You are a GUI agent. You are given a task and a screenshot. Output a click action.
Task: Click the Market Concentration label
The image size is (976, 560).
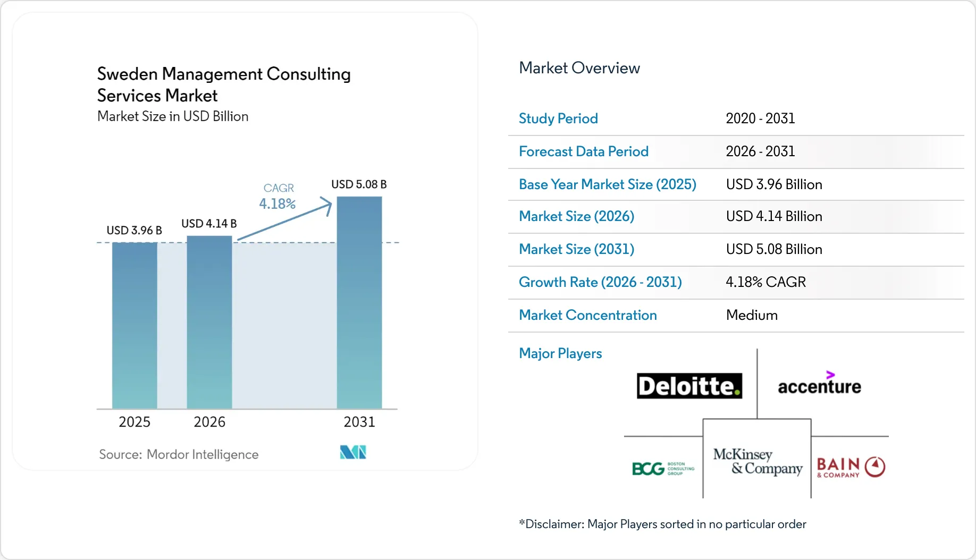[x=588, y=315]
